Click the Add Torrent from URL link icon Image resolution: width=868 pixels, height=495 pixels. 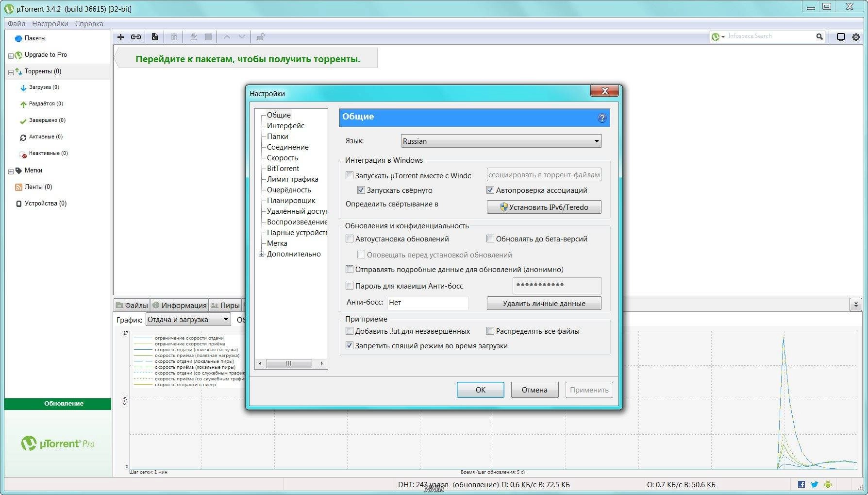[x=136, y=37]
